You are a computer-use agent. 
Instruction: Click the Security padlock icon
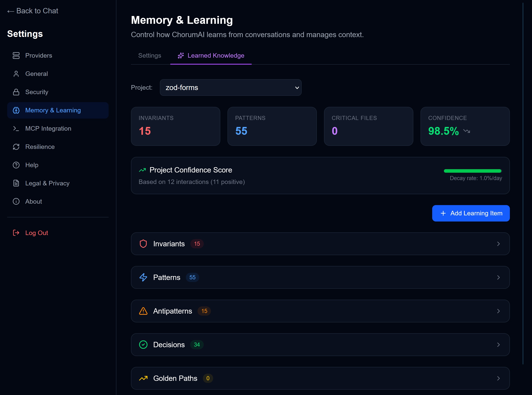point(16,92)
